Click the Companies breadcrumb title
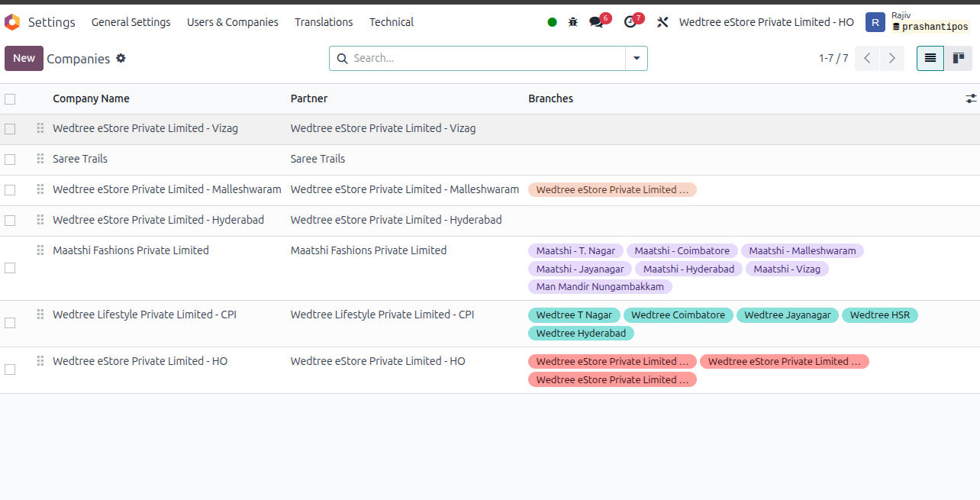The height and width of the screenshot is (500, 980). (79, 59)
